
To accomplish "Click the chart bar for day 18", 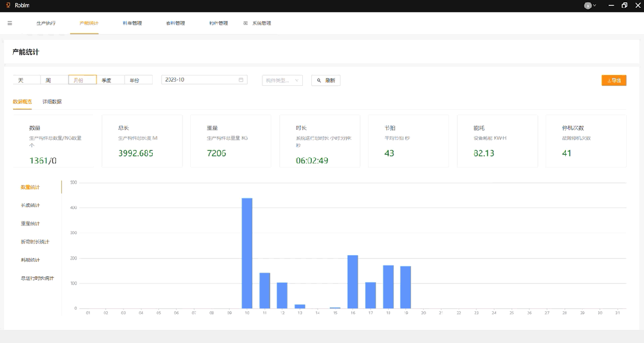I will click(389, 287).
